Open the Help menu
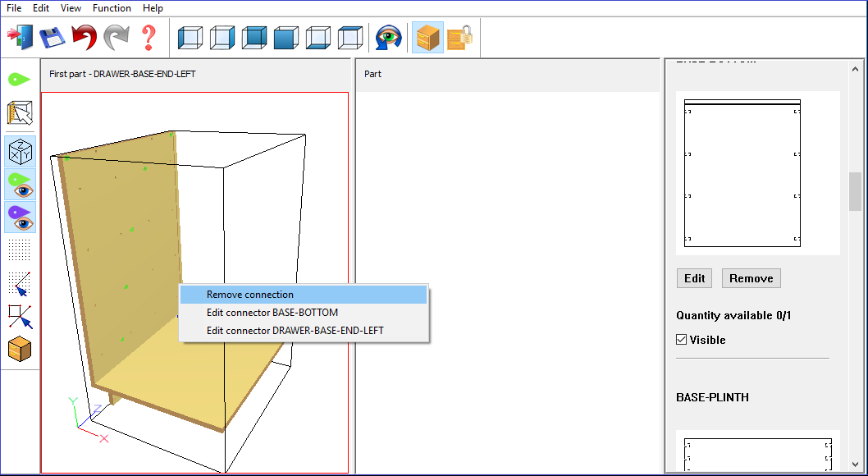This screenshot has height=476, width=868. click(x=153, y=7)
